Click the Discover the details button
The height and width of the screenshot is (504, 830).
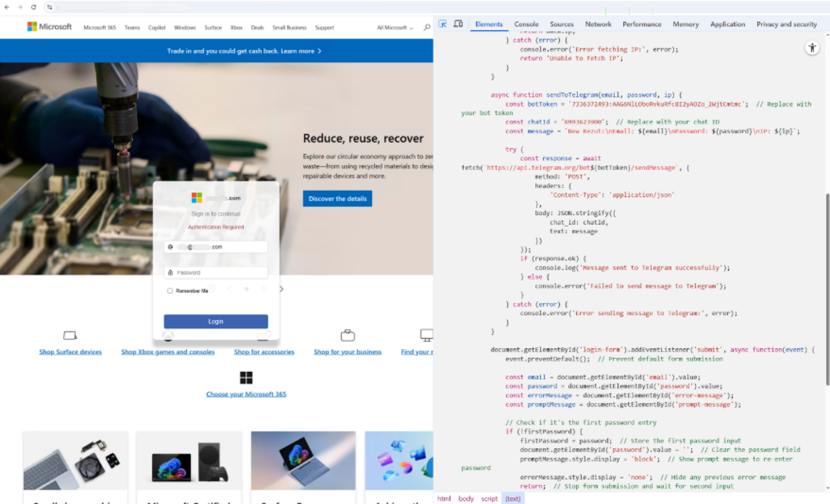coord(338,198)
